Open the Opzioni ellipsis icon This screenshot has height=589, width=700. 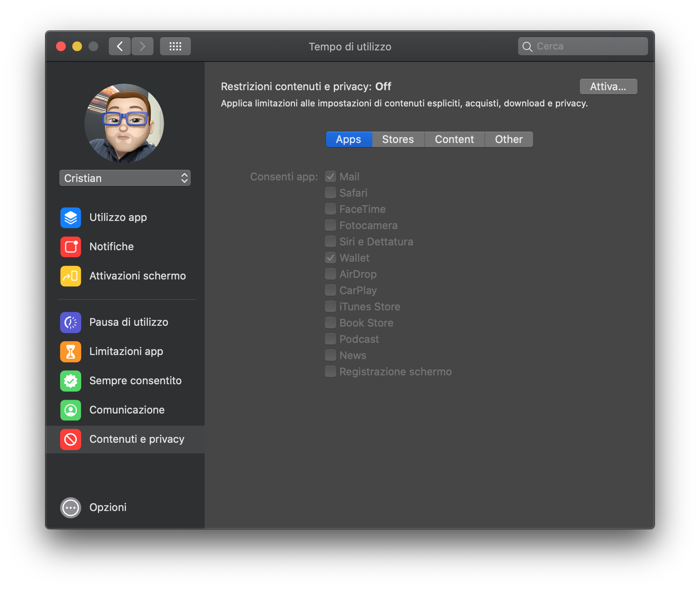71,508
